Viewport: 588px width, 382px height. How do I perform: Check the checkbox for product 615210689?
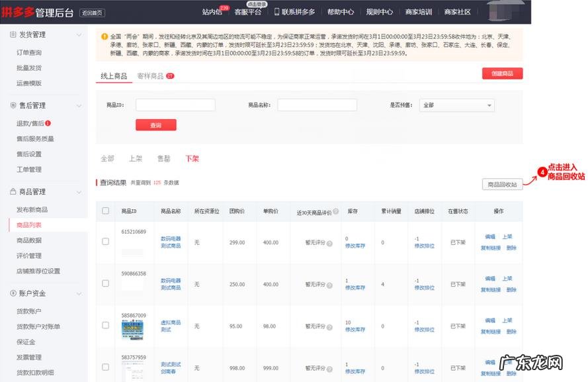click(104, 242)
